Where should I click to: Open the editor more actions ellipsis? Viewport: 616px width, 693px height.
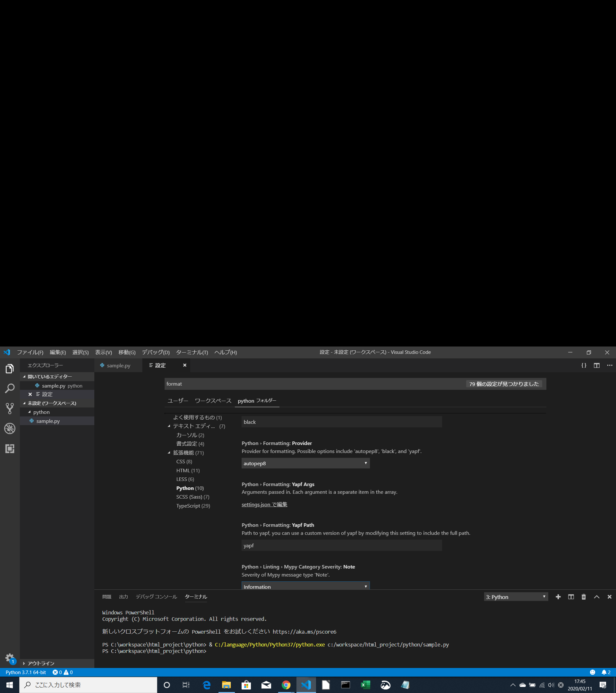(x=610, y=365)
